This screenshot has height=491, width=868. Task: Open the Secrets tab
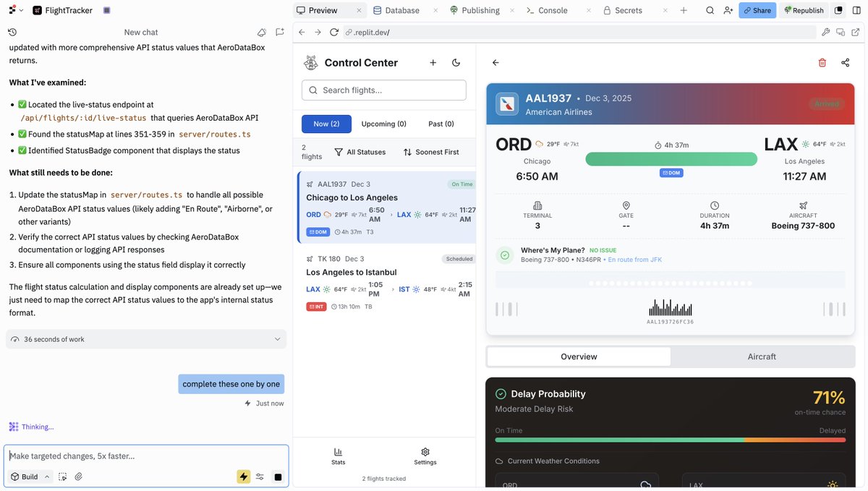623,10
